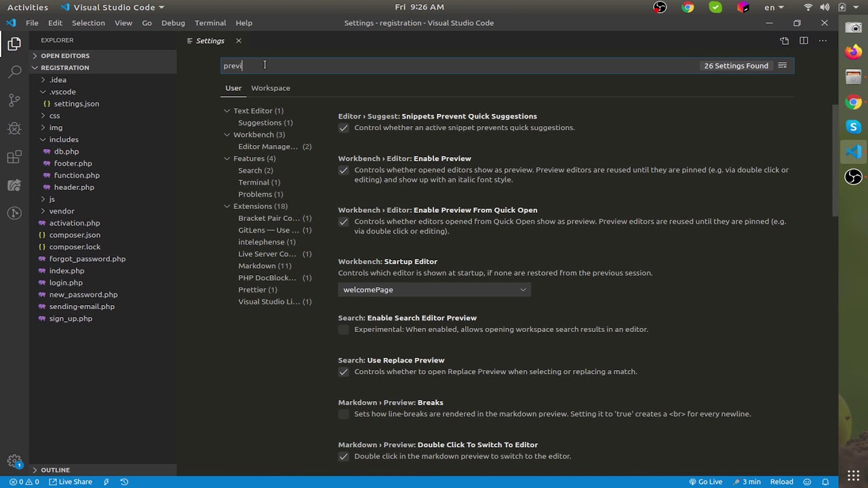Open Firefox from the Ubuntu dock

tap(853, 52)
